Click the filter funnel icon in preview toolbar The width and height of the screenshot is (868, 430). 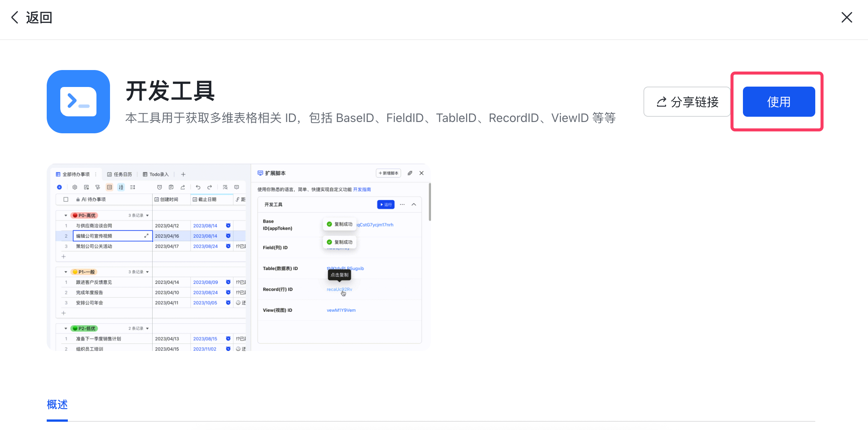98,187
